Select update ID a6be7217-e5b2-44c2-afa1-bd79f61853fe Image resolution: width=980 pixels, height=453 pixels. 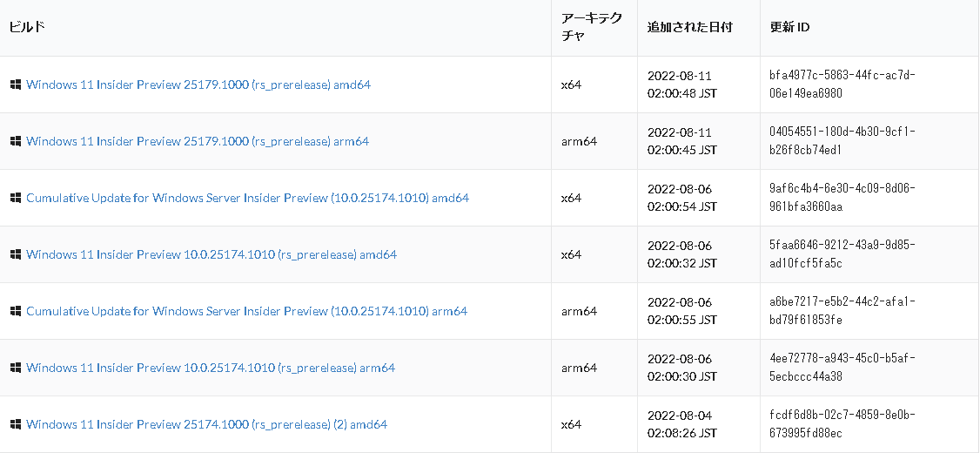click(842, 311)
